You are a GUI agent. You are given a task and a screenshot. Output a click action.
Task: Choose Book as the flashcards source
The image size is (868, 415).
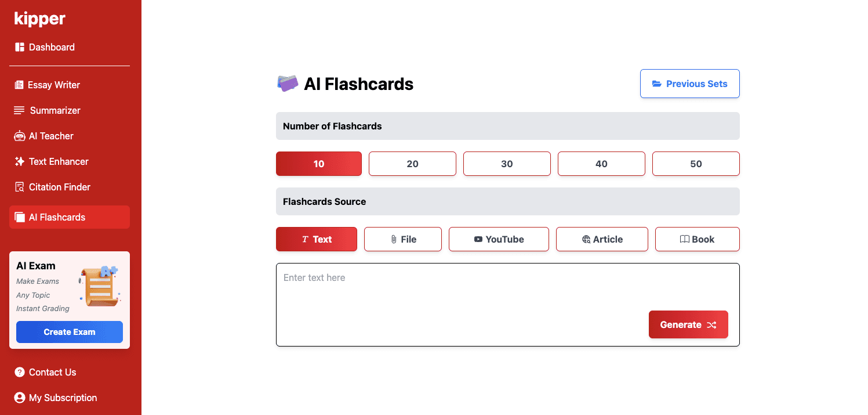click(x=698, y=239)
